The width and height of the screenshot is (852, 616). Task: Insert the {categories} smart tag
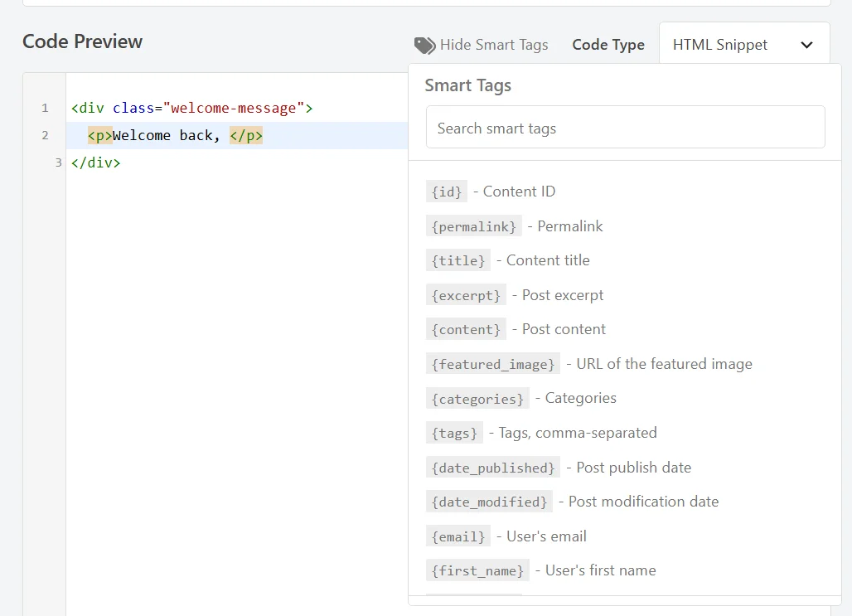coord(477,399)
